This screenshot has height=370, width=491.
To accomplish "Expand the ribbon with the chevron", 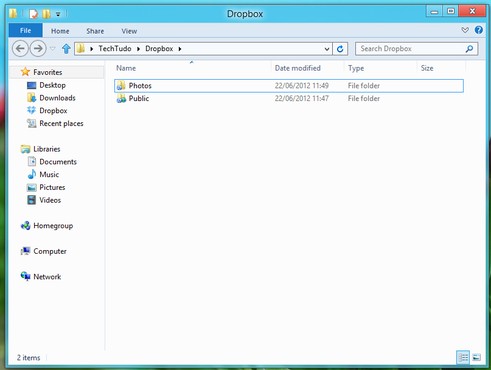I will coord(465,31).
